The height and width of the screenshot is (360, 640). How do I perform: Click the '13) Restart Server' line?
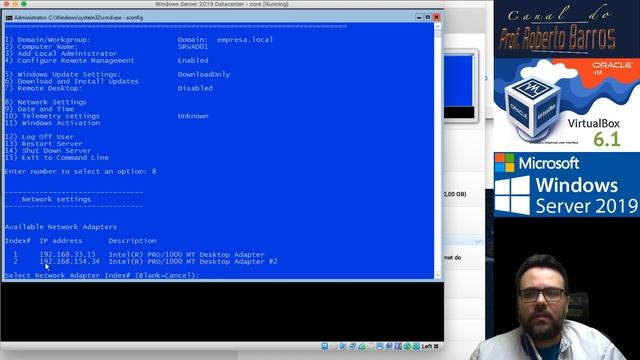44,144
